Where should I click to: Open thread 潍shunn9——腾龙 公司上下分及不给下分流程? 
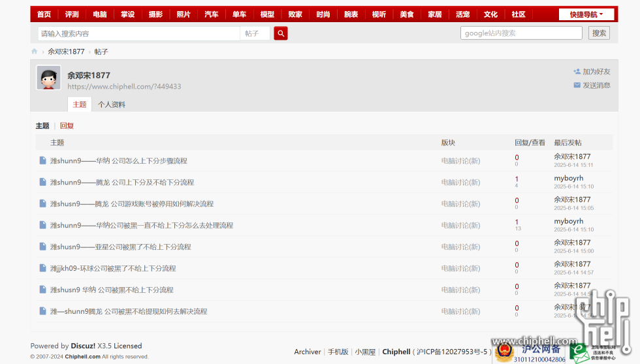click(x=122, y=182)
